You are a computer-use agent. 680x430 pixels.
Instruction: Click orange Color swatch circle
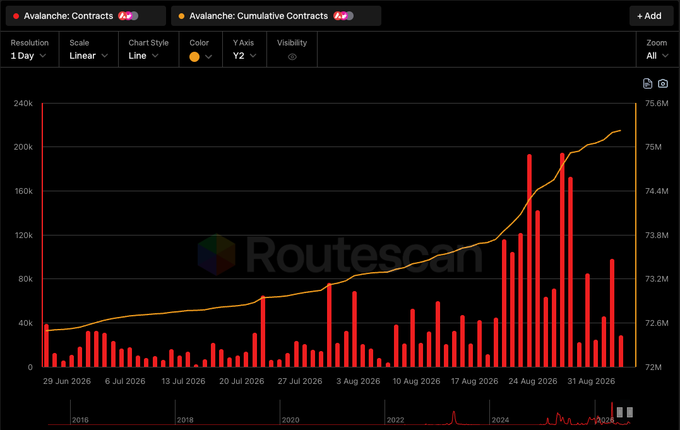coord(194,57)
